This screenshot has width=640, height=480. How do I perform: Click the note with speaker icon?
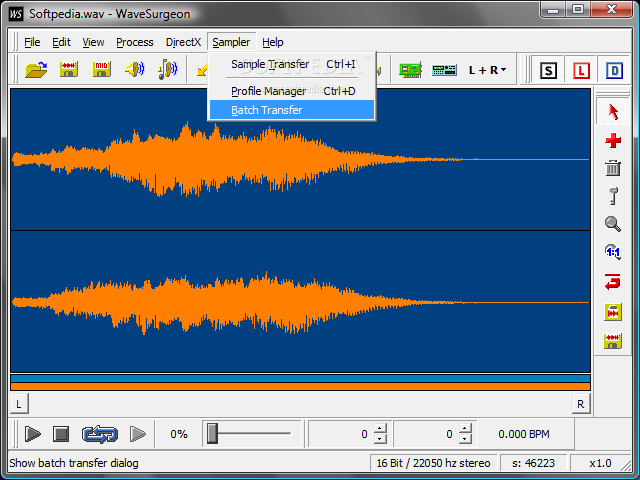point(167,69)
